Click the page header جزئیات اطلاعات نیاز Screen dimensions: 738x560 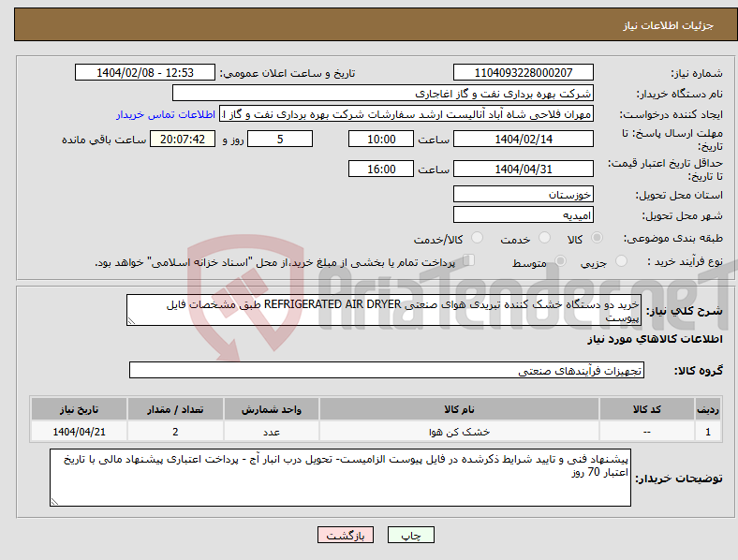[669, 25]
